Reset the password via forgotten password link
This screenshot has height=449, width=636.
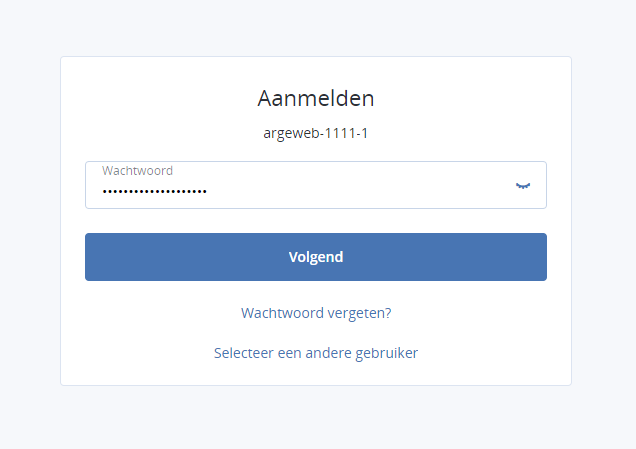[316, 313]
